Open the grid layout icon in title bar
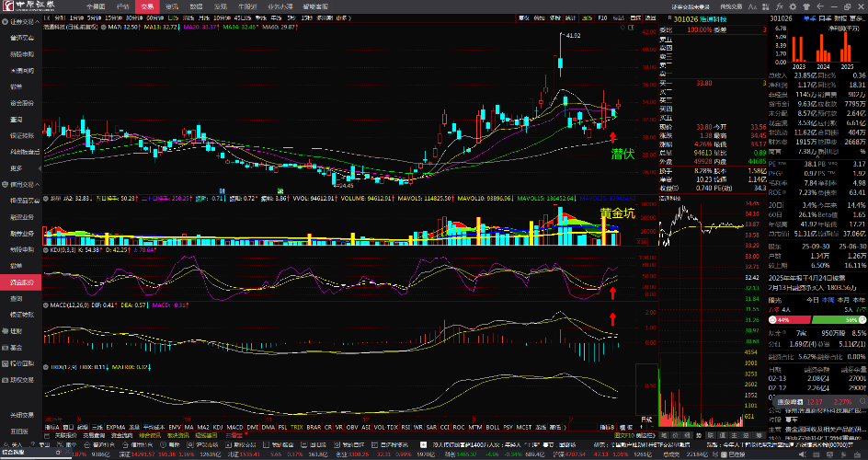 coord(766,6)
